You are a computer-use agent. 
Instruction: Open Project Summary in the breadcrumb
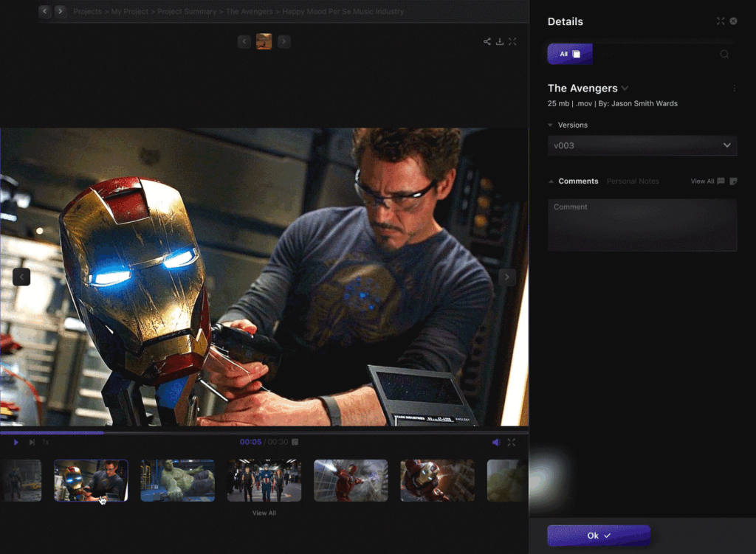coord(187,11)
